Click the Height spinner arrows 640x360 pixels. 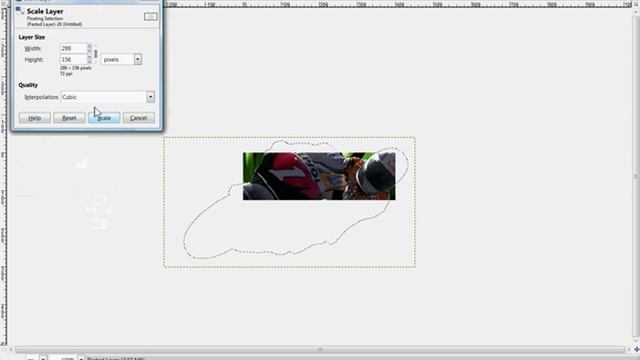[90, 60]
